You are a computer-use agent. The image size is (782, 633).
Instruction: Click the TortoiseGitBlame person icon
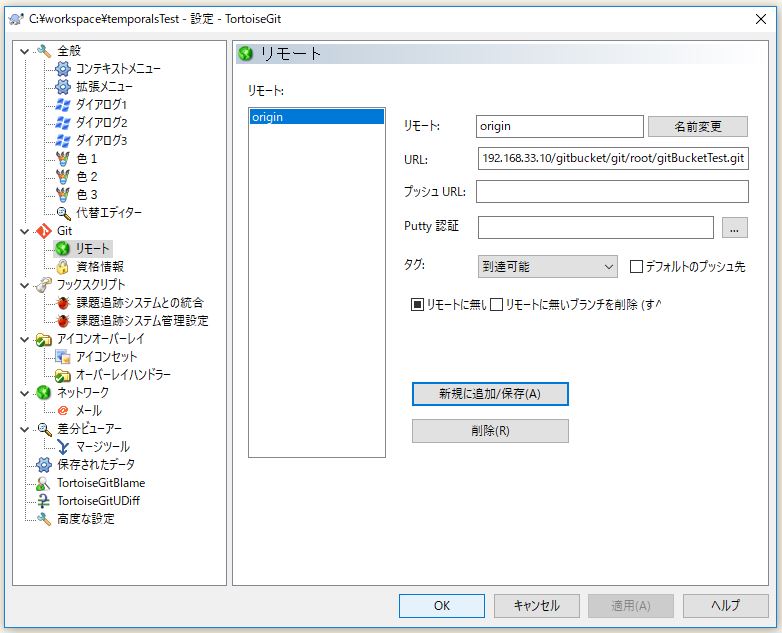click(x=44, y=483)
